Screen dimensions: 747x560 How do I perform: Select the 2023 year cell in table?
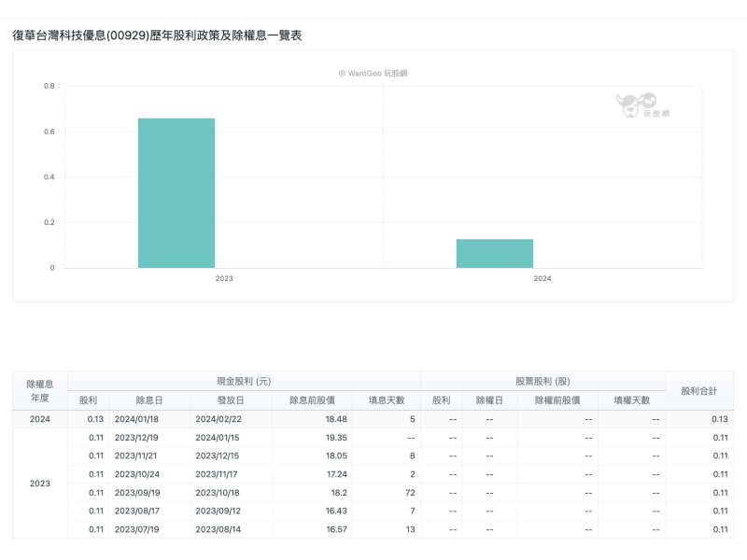tap(40, 483)
